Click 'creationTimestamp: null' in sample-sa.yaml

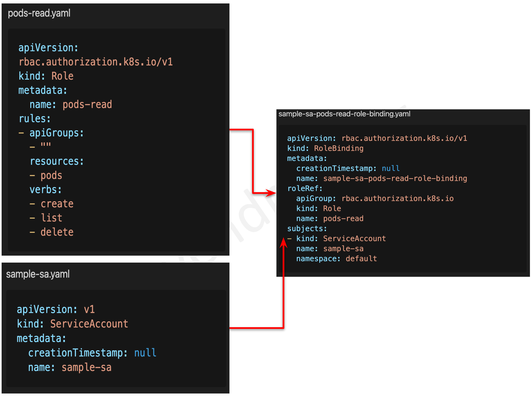[x=92, y=353]
